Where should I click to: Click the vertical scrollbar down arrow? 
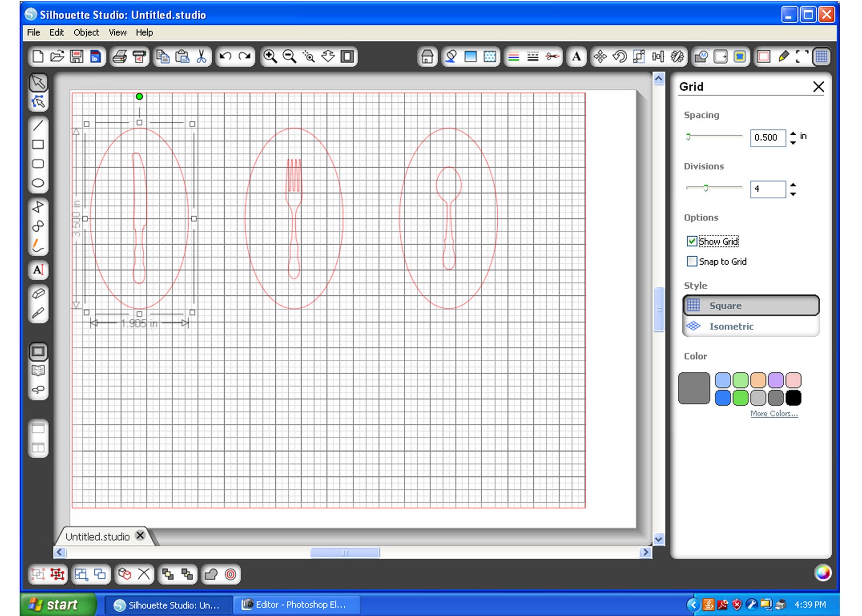658,539
